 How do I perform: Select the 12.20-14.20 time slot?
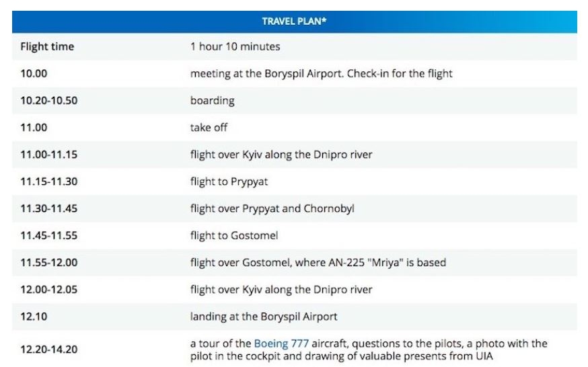coord(48,350)
